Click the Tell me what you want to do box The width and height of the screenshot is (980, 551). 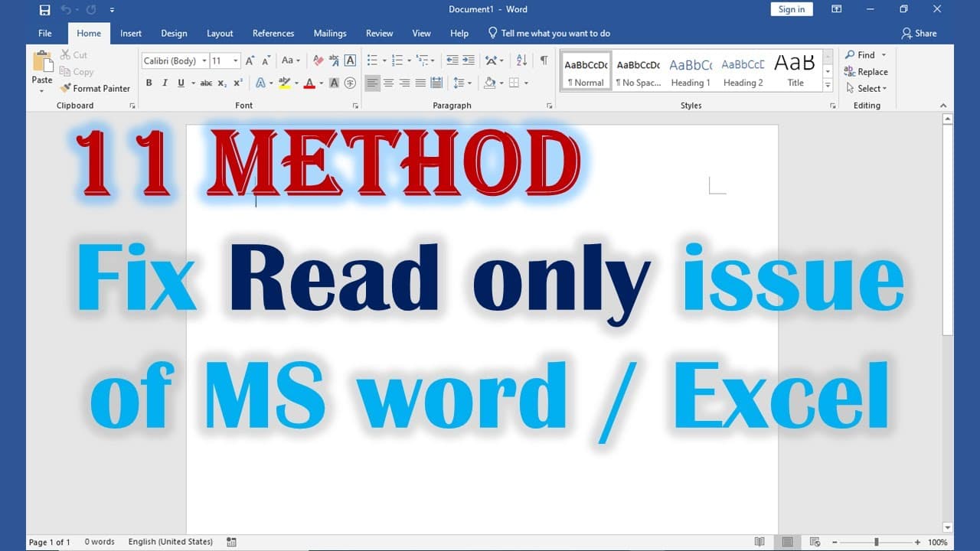click(549, 33)
